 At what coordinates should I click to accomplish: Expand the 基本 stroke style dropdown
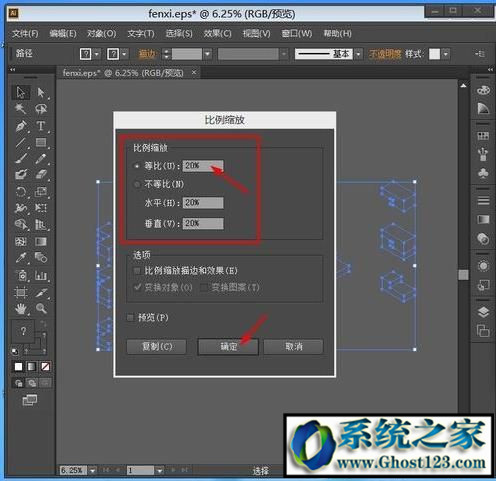coord(358,54)
